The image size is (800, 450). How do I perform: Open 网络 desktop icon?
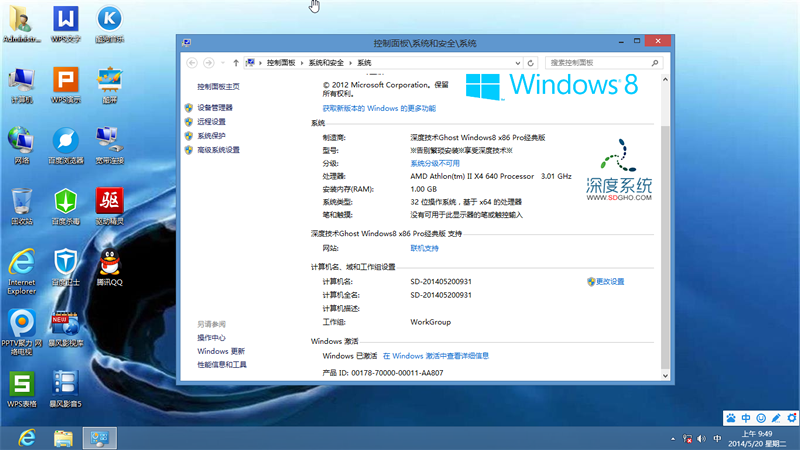tap(21, 146)
